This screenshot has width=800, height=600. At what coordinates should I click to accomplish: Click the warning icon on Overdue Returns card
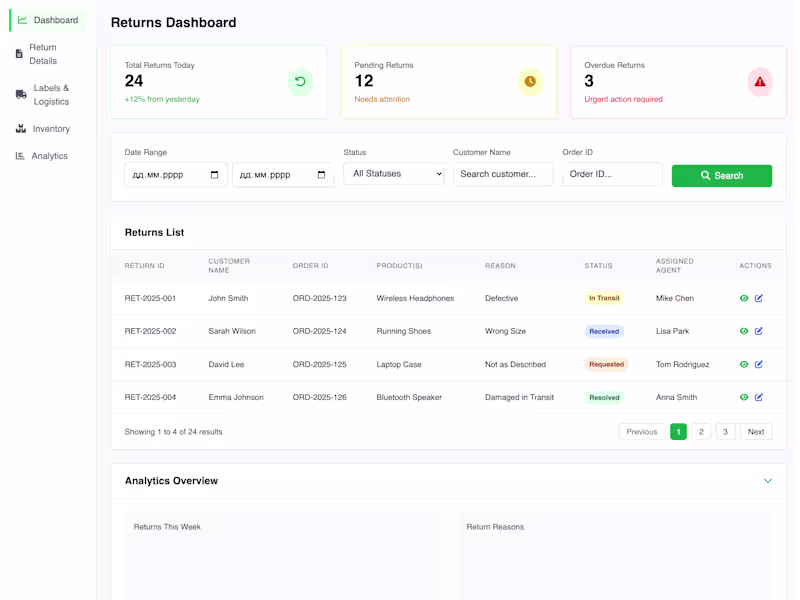pos(760,82)
